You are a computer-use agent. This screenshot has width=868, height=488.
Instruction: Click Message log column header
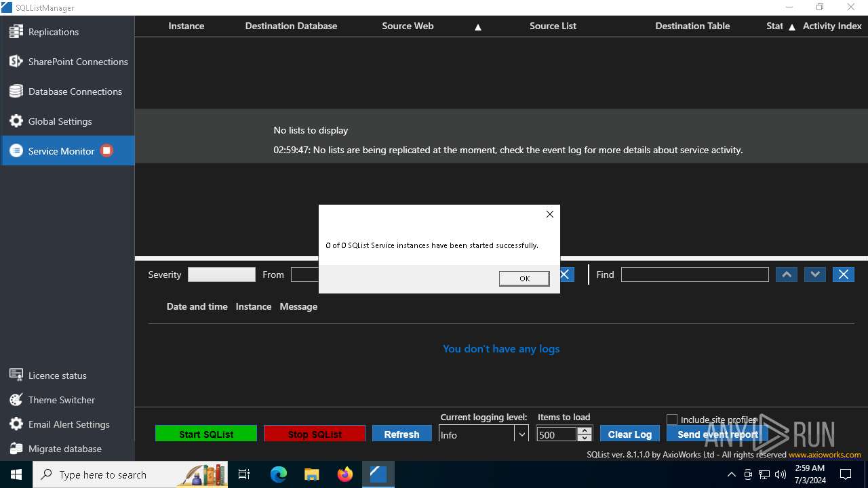coord(298,306)
